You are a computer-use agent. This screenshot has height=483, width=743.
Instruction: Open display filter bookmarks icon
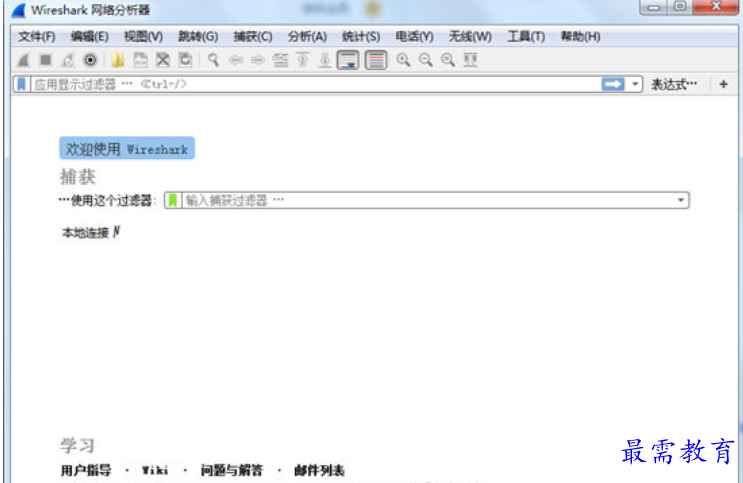click(21, 84)
